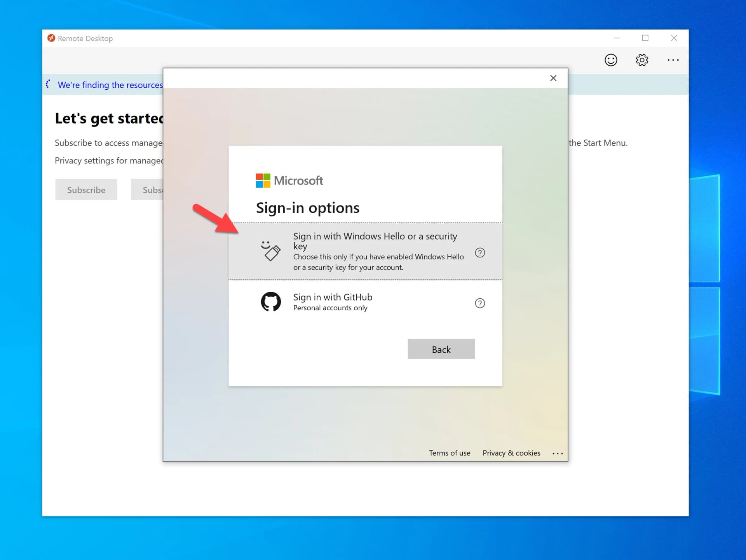Minimize the Remote Desktop window

click(617, 38)
